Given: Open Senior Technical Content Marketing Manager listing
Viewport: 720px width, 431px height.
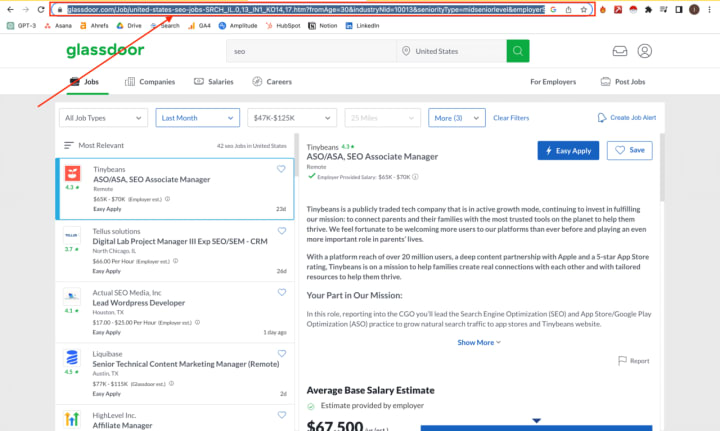Looking at the screenshot, I should tap(186, 364).
